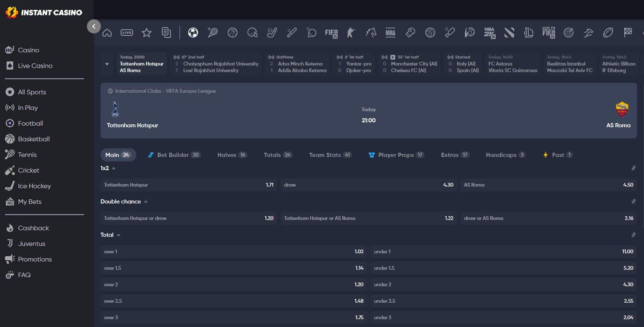Image resolution: width=644 pixels, height=327 pixels.
Task: Select Volta FIFA 24 icon
Action: point(549,33)
